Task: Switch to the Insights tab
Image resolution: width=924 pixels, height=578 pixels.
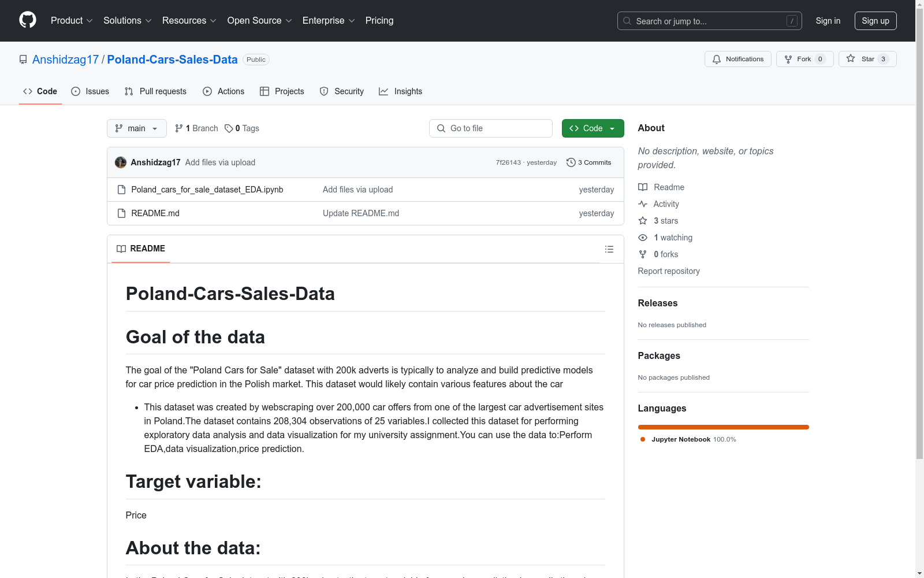Action: click(x=400, y=91)
